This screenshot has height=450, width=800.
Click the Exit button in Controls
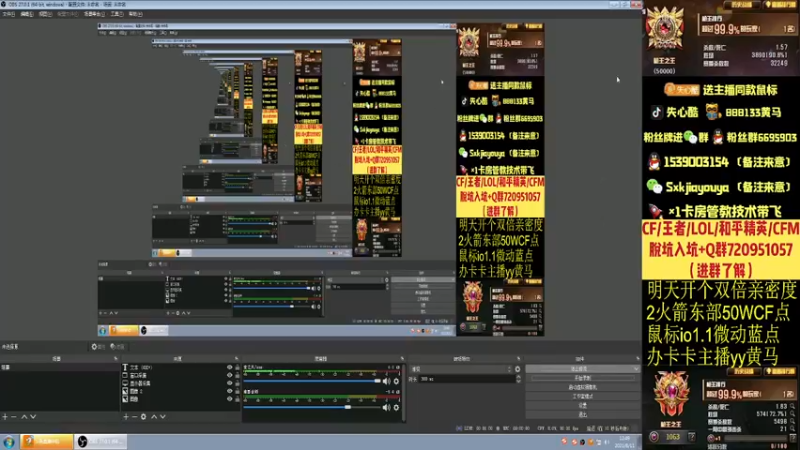pos(583,415)
